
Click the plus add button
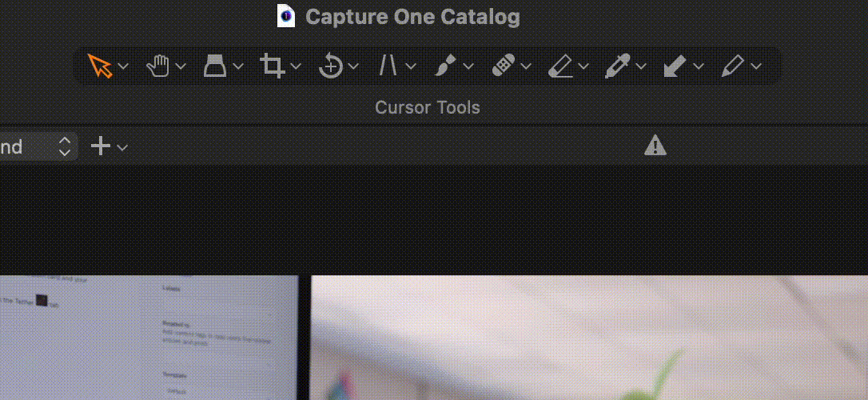[101, 147]
